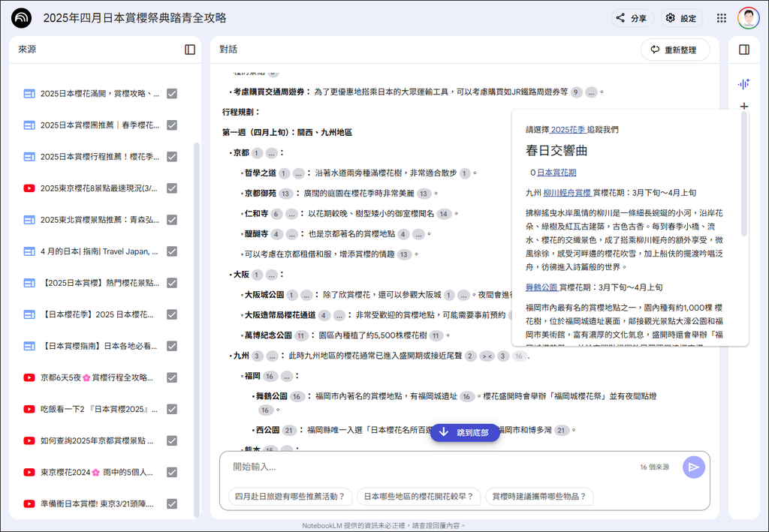Uncheck source 【2025日本賞櫻】熱門櫻花景點

tap(172, 283)
